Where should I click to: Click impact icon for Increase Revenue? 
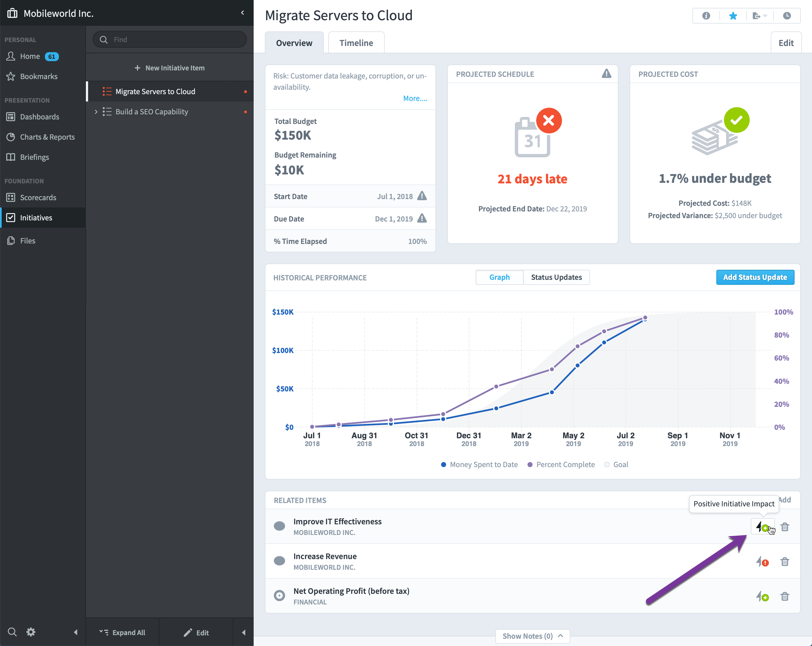click(x=763, y=562)
